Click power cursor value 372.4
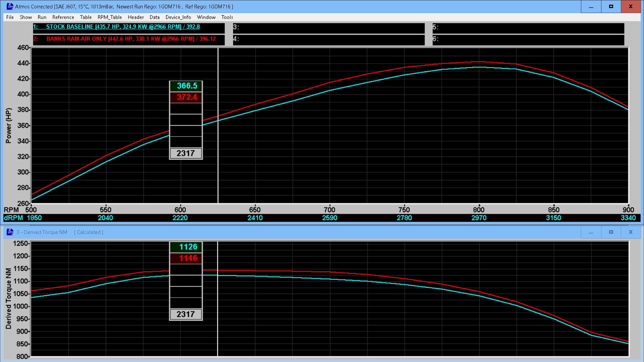The height and width of the screenshot is (362, 644). (x=186, y=97)
